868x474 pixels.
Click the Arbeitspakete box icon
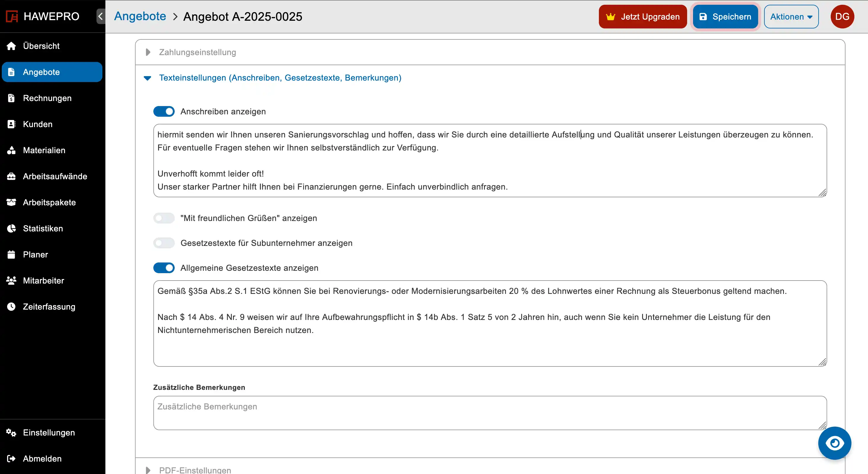(x=11, y=202)
